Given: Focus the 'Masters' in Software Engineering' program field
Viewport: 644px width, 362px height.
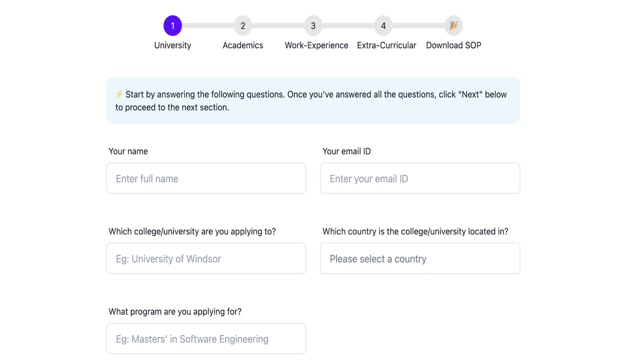Looking at the screenshot, I should pyautogui.click(x=206, y=339).
